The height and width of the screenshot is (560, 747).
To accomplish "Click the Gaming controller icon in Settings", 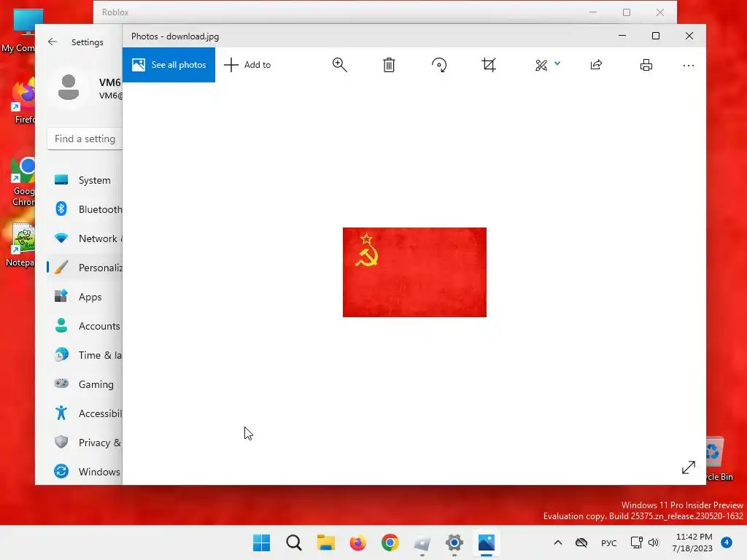I will [61, 384].
